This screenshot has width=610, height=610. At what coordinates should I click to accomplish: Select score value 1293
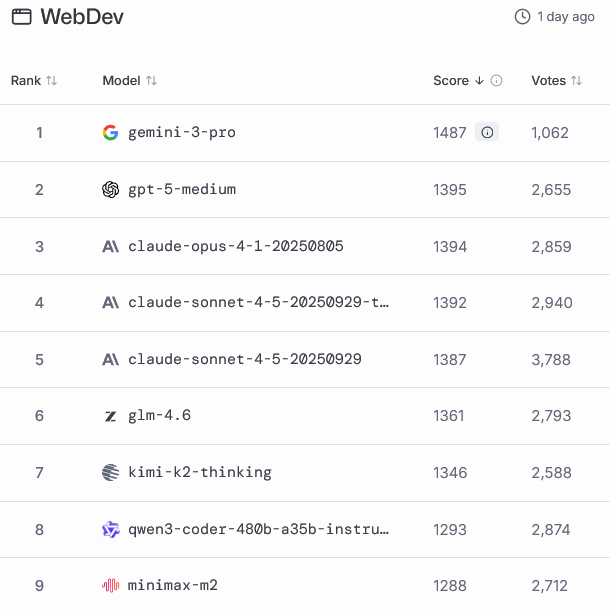450,530
